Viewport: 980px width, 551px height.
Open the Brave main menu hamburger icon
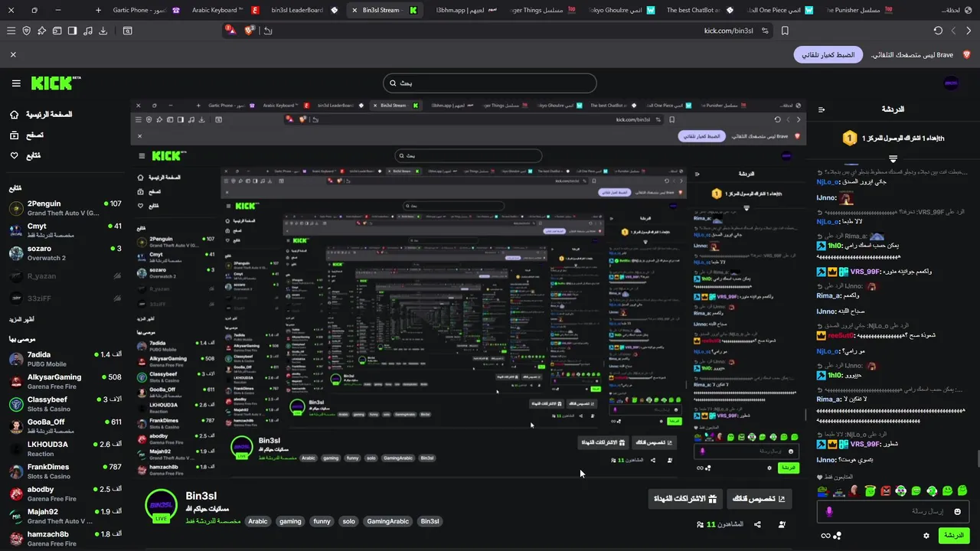11,31
